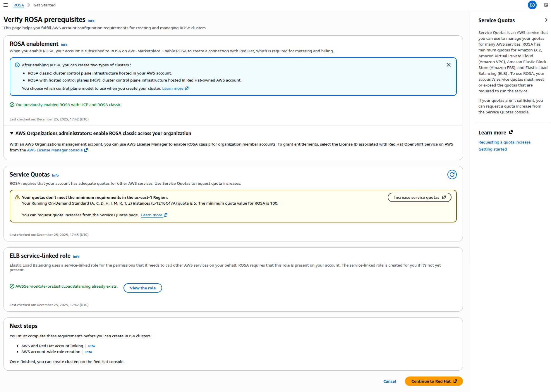Collapse AWS Organizations administrators section

tap(12, 133)
